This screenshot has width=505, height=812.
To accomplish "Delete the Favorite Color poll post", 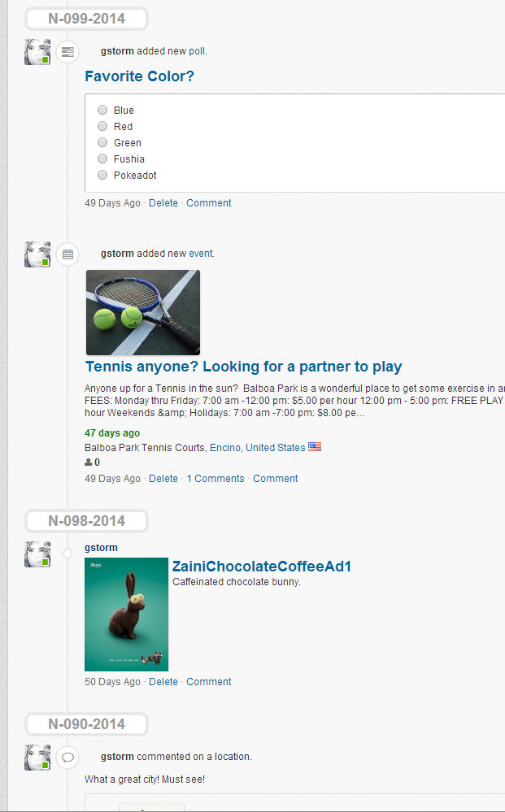I will (163, 203).
